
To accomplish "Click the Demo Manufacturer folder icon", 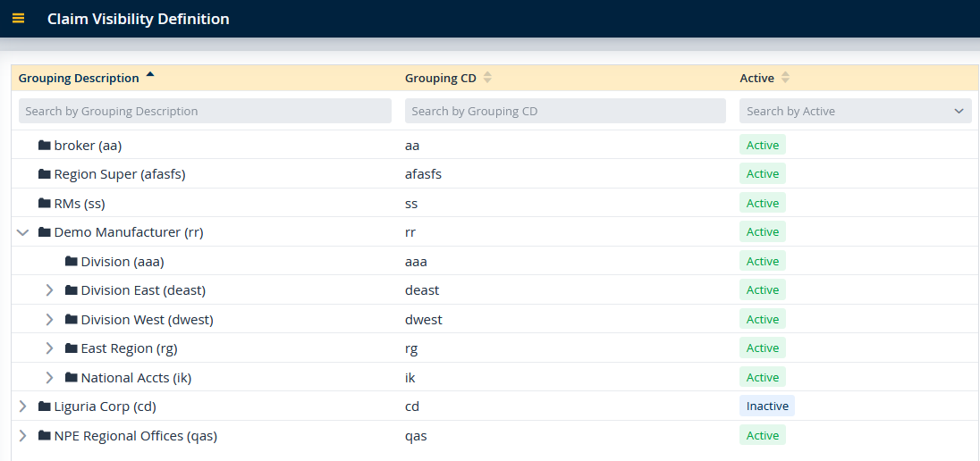I will click(45, 232).
